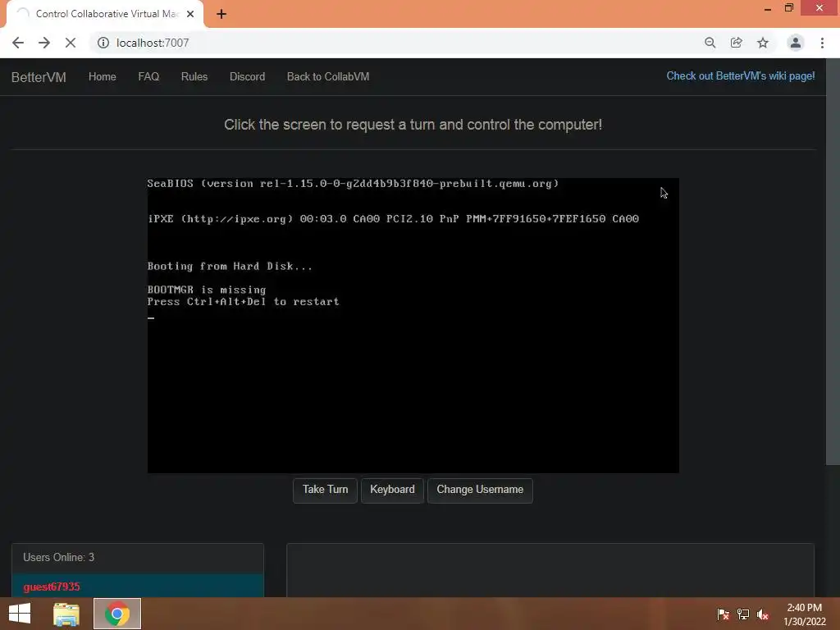Go back using the browser back arrow
This screenshot has width=840, height=630.
click(18, 43)
